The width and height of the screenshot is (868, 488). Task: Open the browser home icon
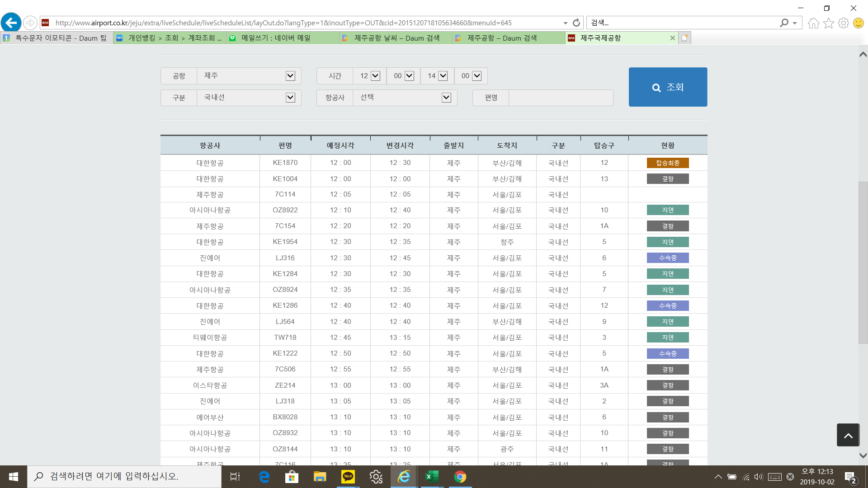click(x=813, y=23)
